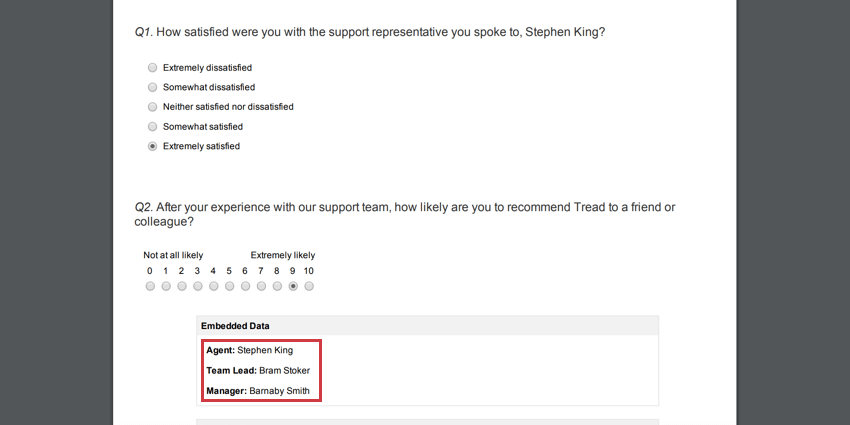This screenshot has height=425, width=850.
Task: Set recommendation rating to 8
Action: tap(278, 286)
